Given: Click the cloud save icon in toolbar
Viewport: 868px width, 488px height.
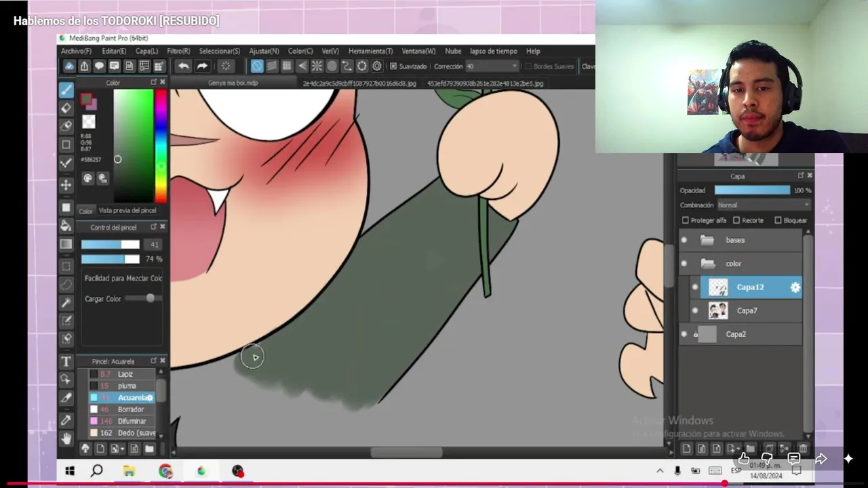Looking at the screenshot, I should 69,66.
